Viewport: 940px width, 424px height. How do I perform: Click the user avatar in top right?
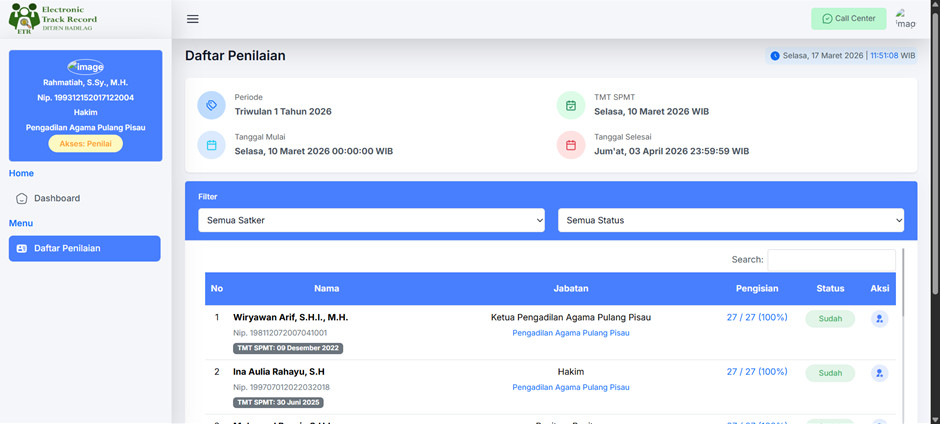pyautogui.click(x=905, y=19)
